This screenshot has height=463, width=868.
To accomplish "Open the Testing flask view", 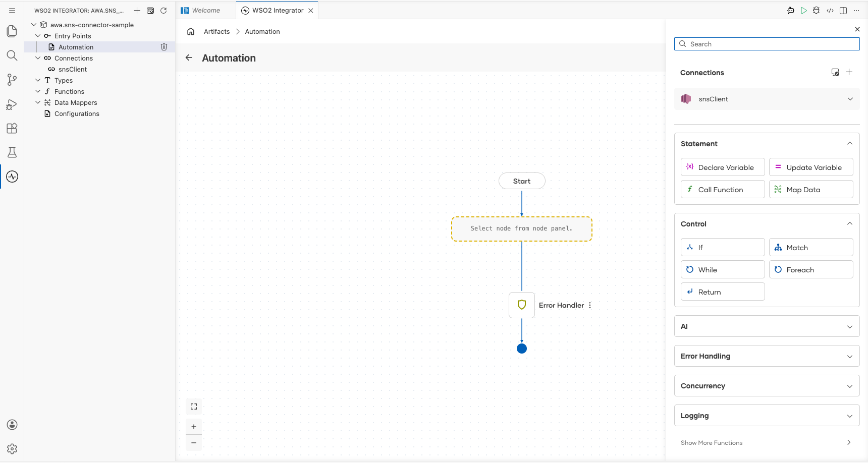I will pyautogui.click(x=12, y=152).
